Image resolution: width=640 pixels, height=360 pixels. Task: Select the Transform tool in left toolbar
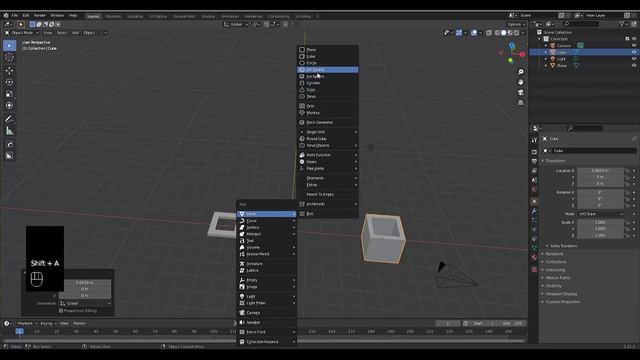[9, 106]
